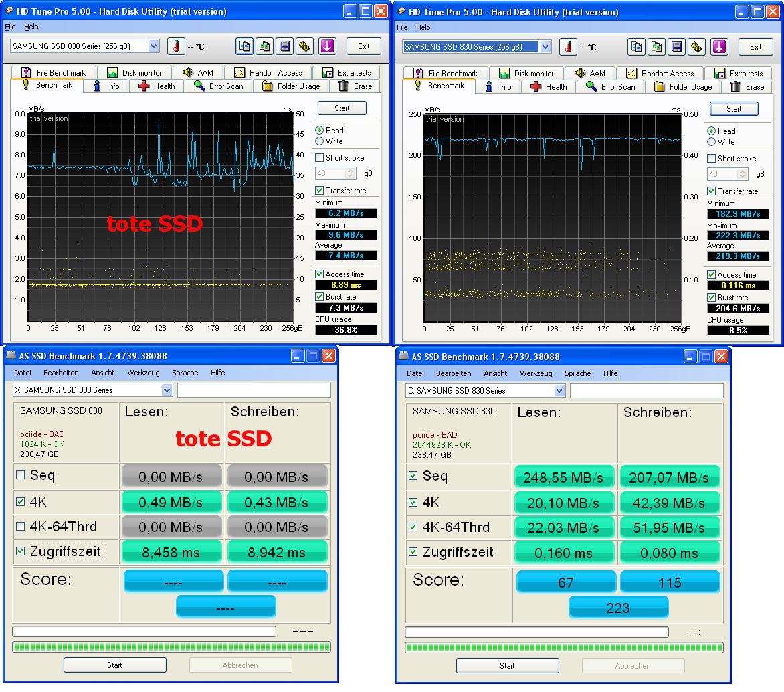Open Bearbeiten menu in right AS SSD

[454, 373]
